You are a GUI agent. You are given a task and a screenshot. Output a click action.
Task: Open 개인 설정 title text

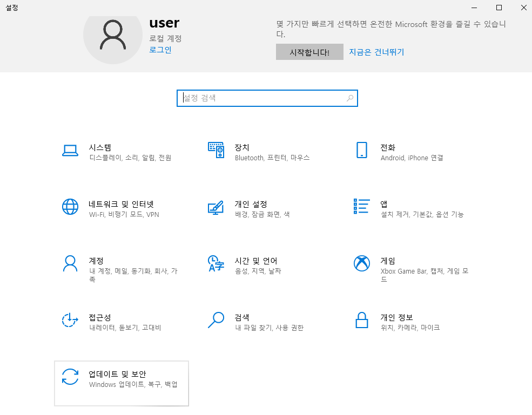[x=251, y=204]
